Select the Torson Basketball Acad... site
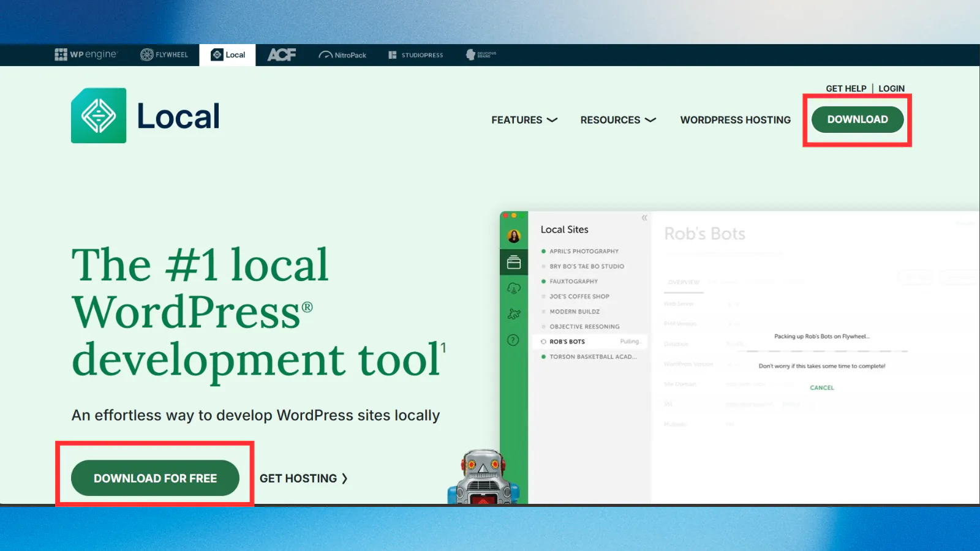 pyautogui.click(x=593, y=357)
